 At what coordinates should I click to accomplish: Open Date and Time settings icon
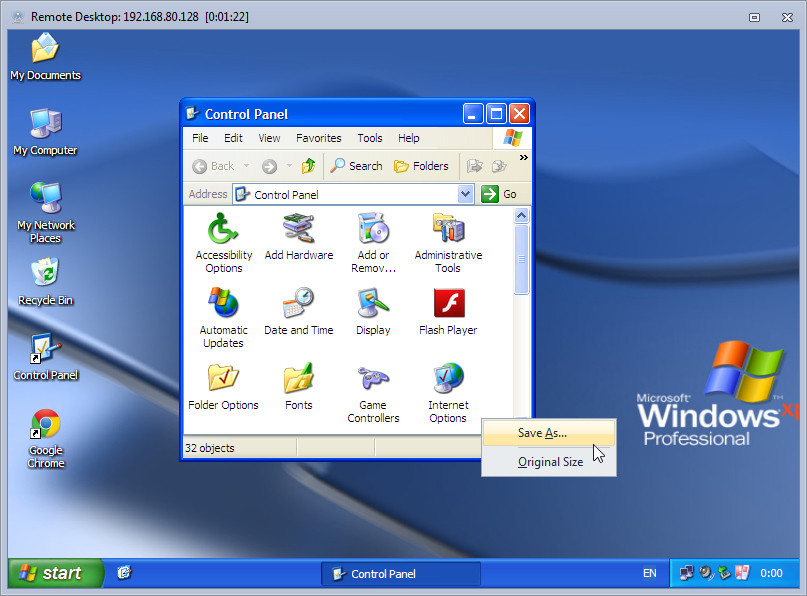coord(299,311)
